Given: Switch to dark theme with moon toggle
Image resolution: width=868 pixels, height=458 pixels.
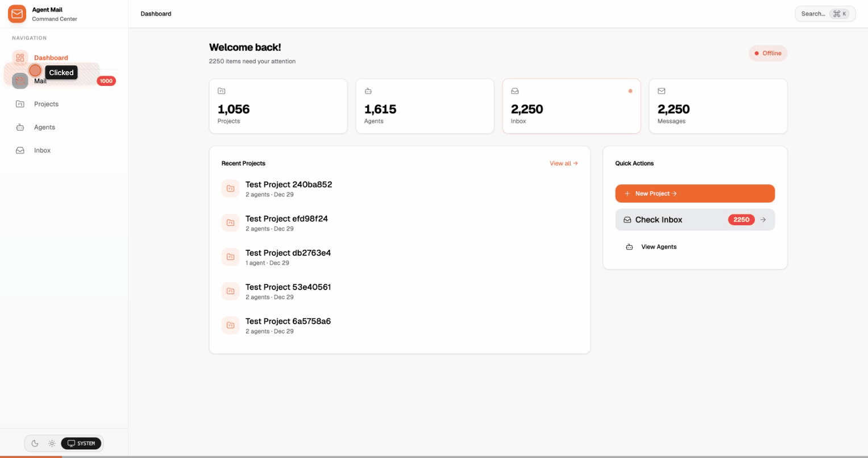Looking at the screenshot, I should click(x=35, y=443).
